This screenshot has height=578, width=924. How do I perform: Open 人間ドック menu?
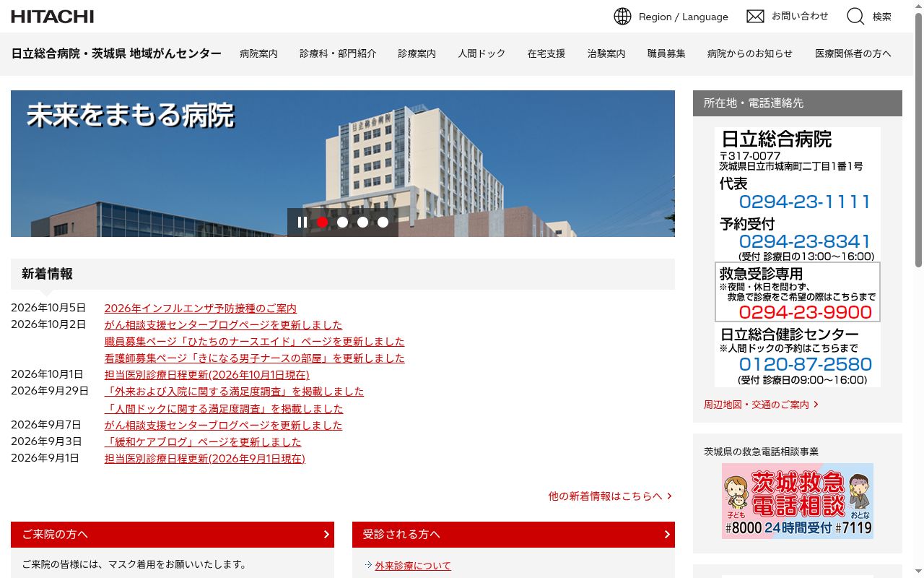pyautogui.click(x=481, y=53)
